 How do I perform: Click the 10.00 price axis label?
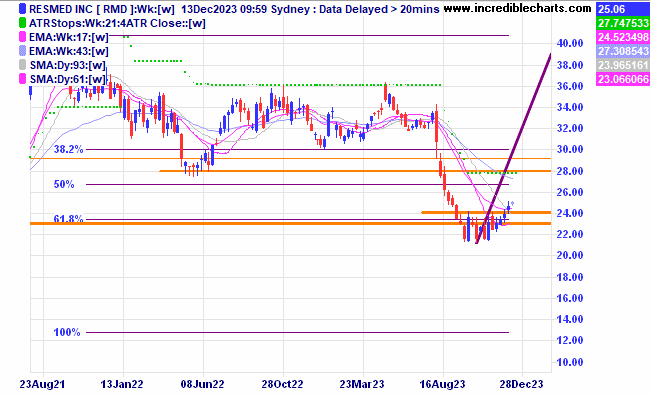point(570,362)
